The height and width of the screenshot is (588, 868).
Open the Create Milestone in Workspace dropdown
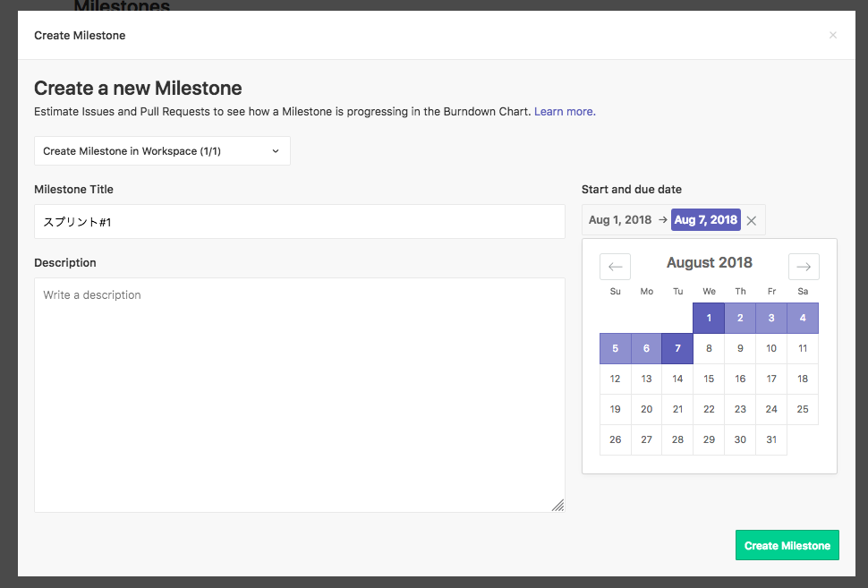point(162,151)
